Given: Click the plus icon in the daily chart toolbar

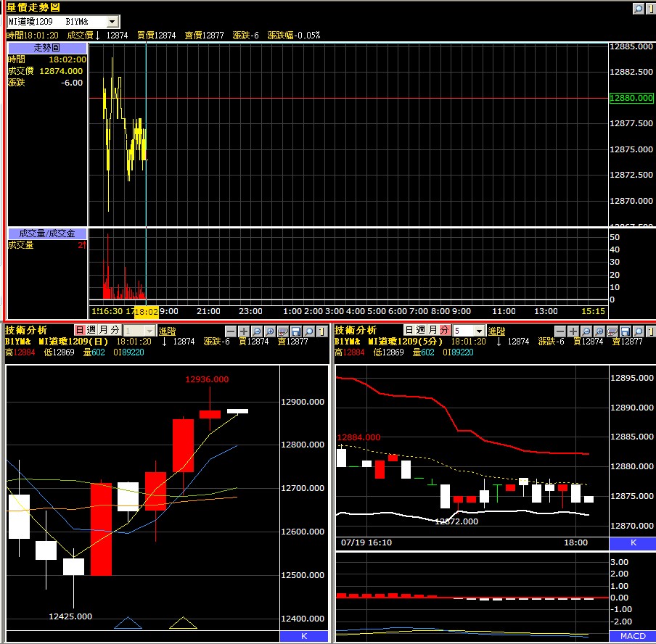Looking at the screenshot, I should [x=244, y=331].
